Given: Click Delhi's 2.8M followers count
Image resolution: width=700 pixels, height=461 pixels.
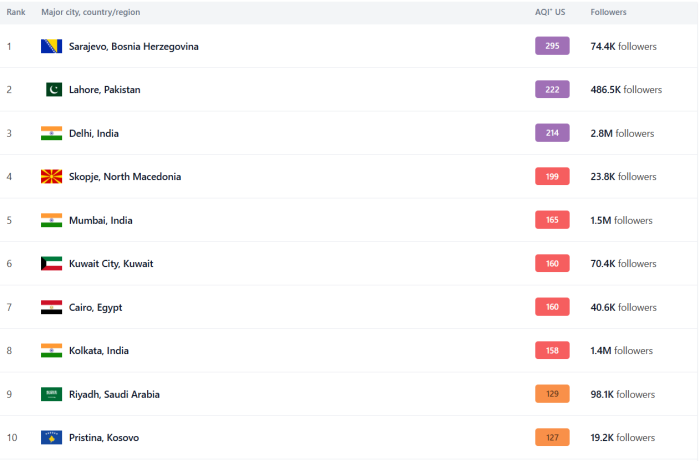Looking at the screenshot, I should [621, 133].
